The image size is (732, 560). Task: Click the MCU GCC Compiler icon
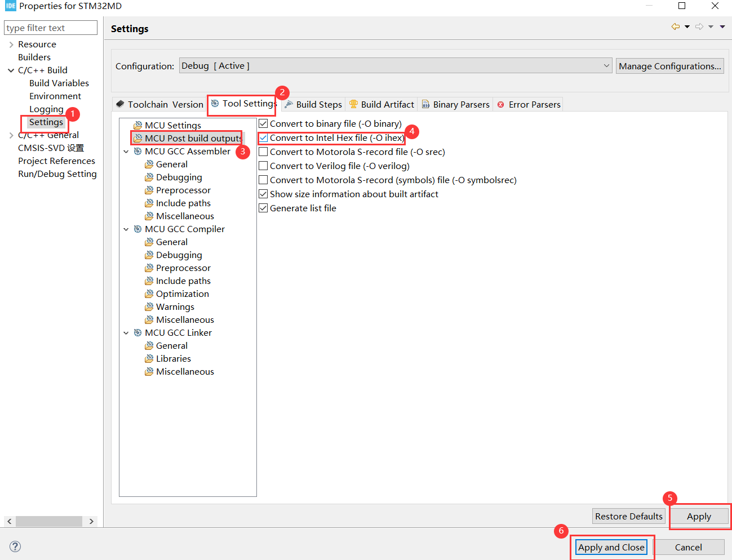(137, 229)
